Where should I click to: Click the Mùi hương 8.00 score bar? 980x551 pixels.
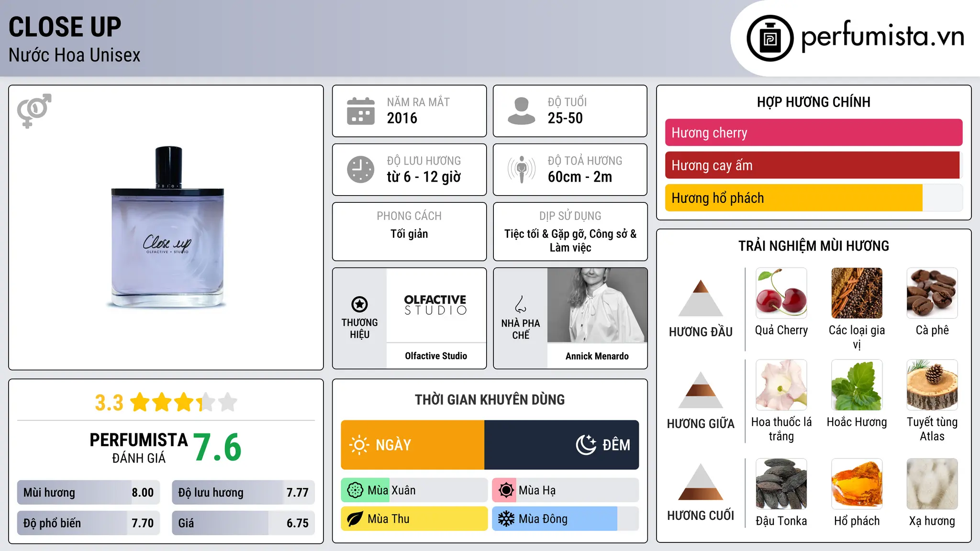pos(89,492)
